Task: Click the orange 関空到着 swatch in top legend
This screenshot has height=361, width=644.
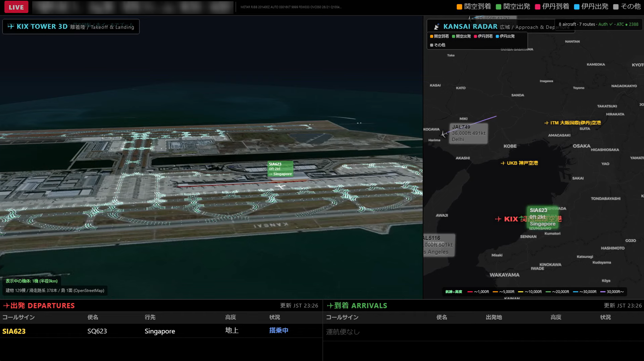Action: 459,7
